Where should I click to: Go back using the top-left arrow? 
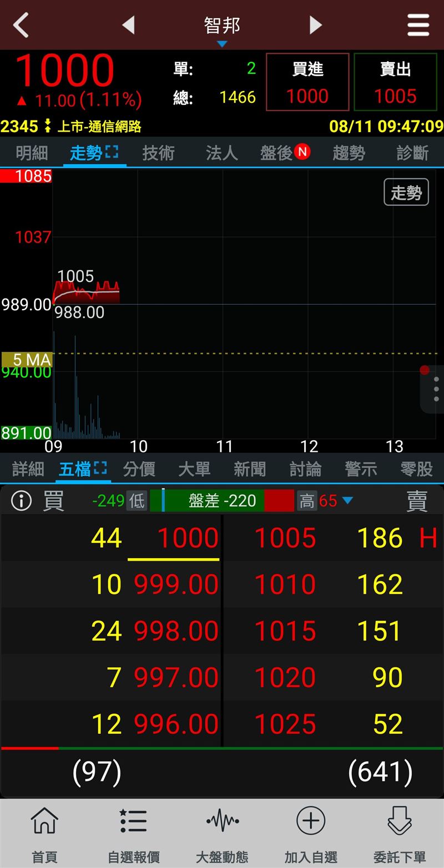click(21, 26)
